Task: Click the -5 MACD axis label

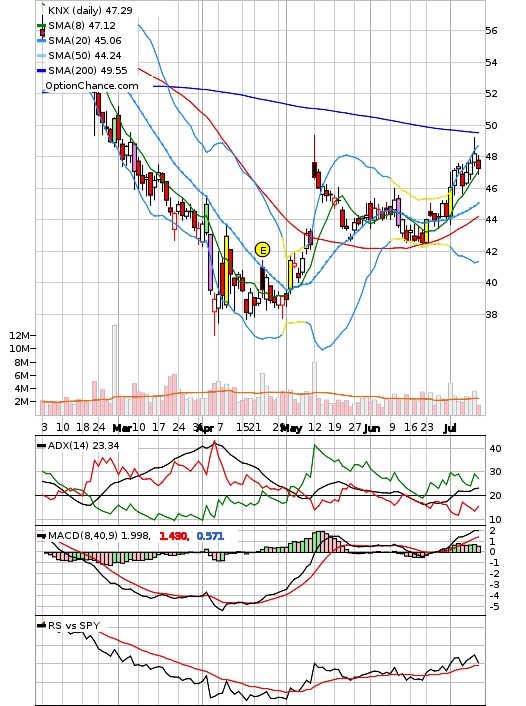Action: pos(494,607)
